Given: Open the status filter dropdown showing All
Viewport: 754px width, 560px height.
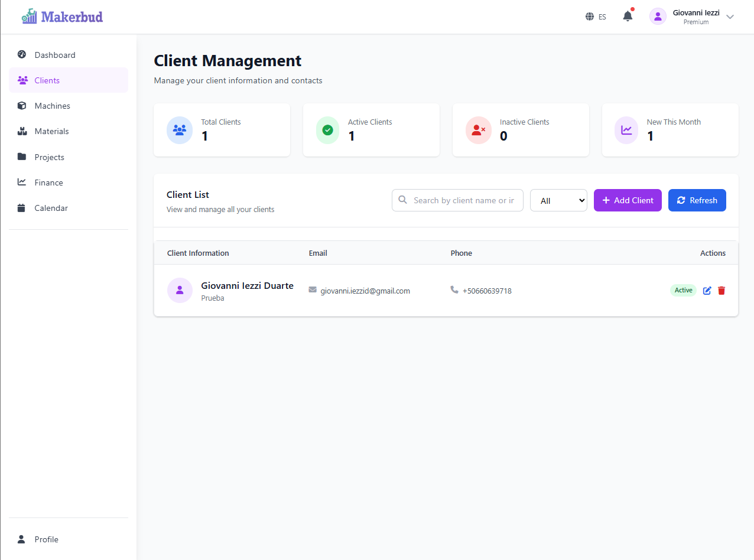Looking at the screenshot, I should [558, 200].
